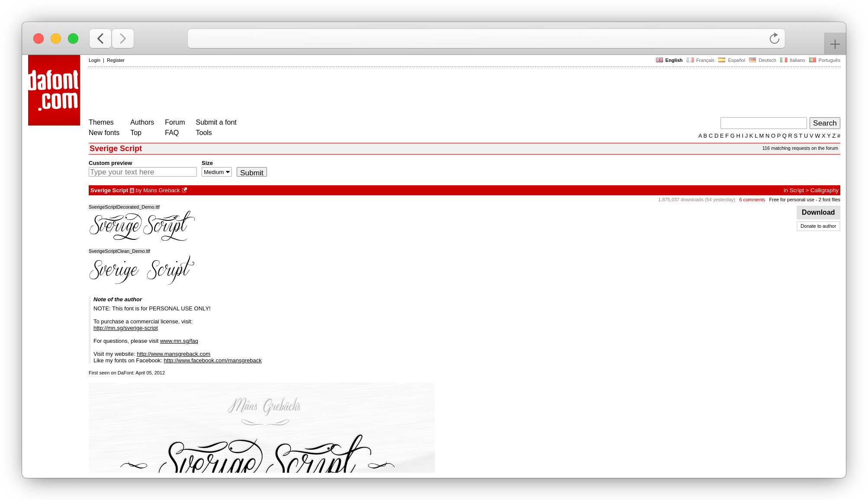The height and width of the screenshot is (500, 868).
Task: Open the New fonts page
Action: (x=104, y=133)
